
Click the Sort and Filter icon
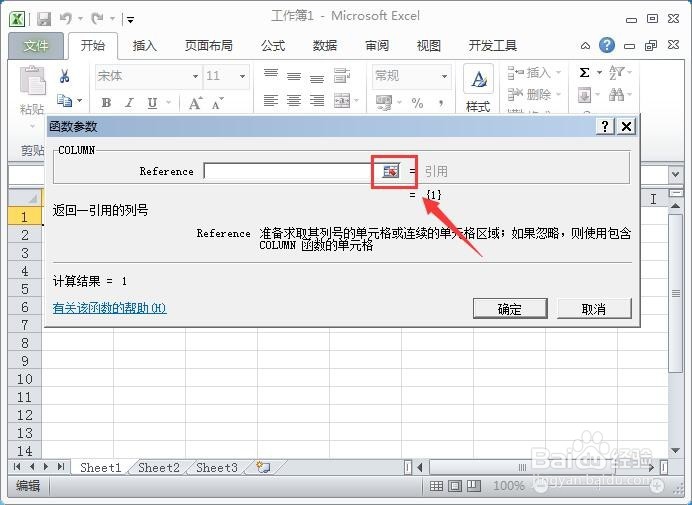click(x=617, y=72)
